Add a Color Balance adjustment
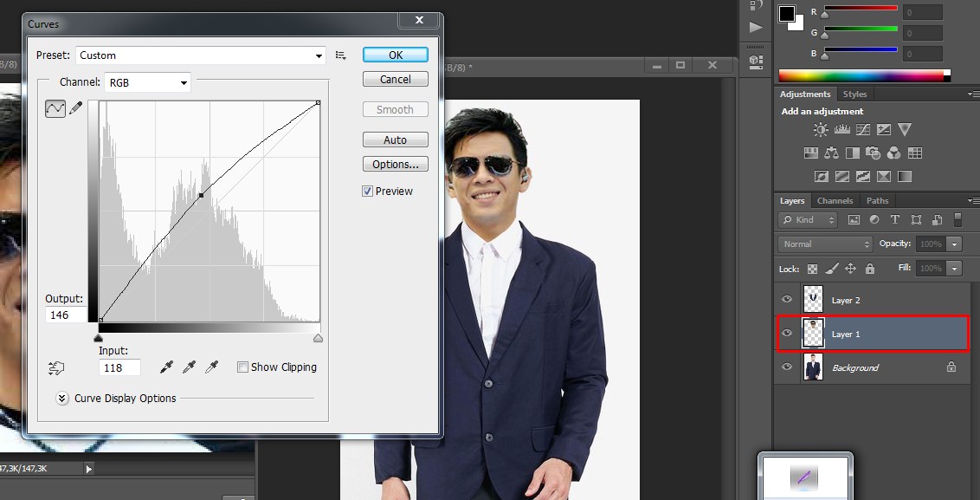Viewport: 980px width, 500px height. tap(831, 153)
